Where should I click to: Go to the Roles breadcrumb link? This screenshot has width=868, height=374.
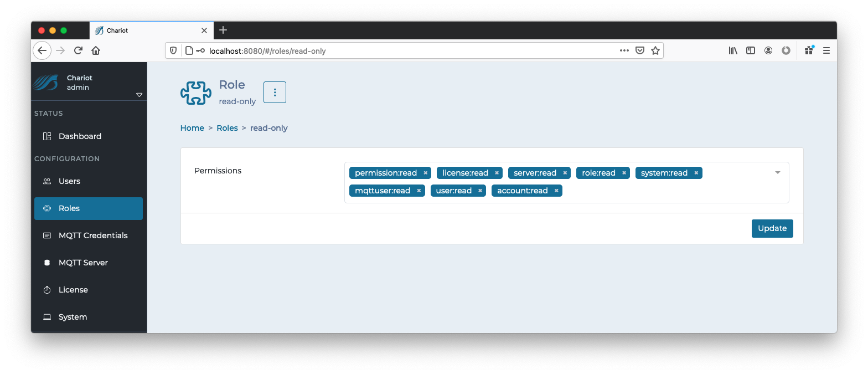pyautogui.click(x=227, y=128)
